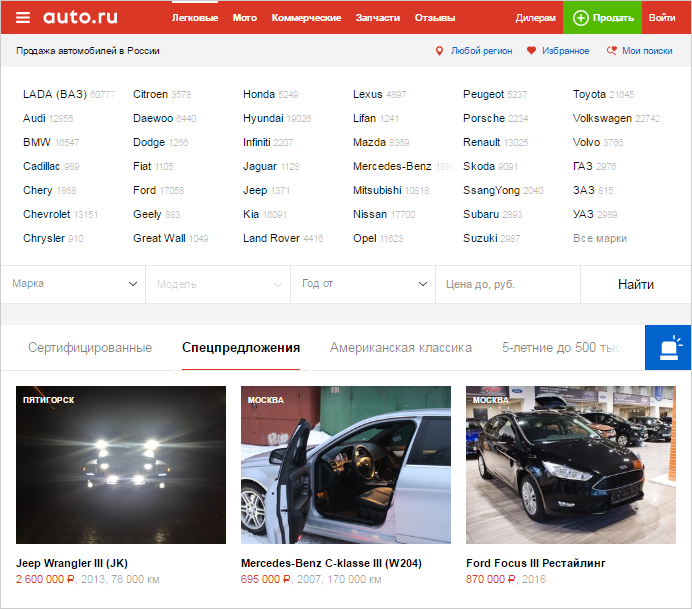Click the Great Wall brand link
Viewport: 692px width, 609px height.
click(x=159, y=238)
